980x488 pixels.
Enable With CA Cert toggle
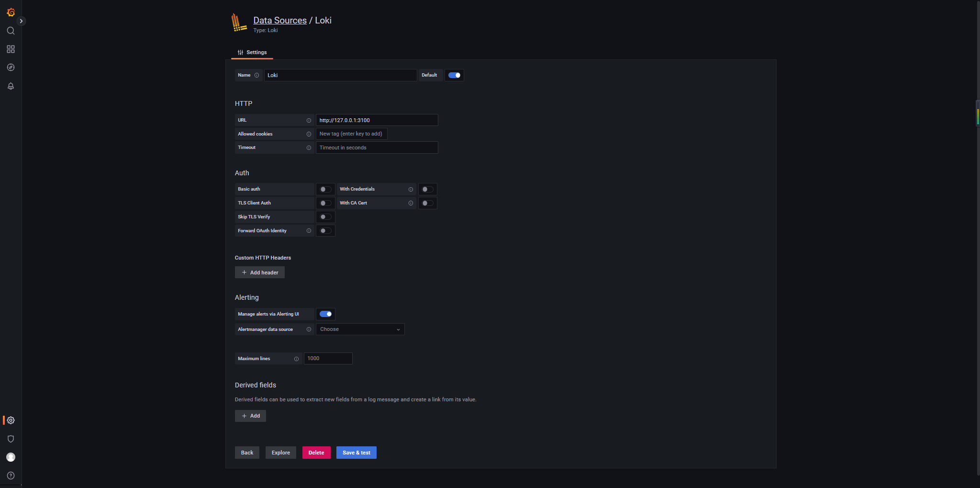[x=427, y=203]
